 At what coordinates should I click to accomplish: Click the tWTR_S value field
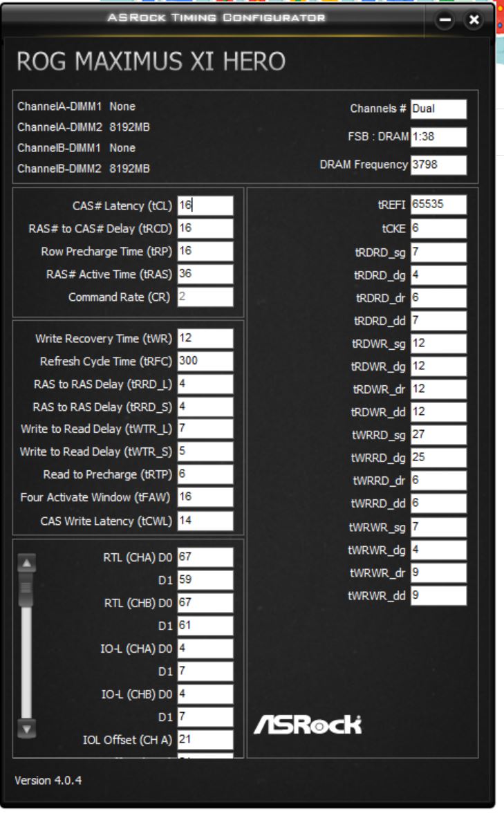205,452
